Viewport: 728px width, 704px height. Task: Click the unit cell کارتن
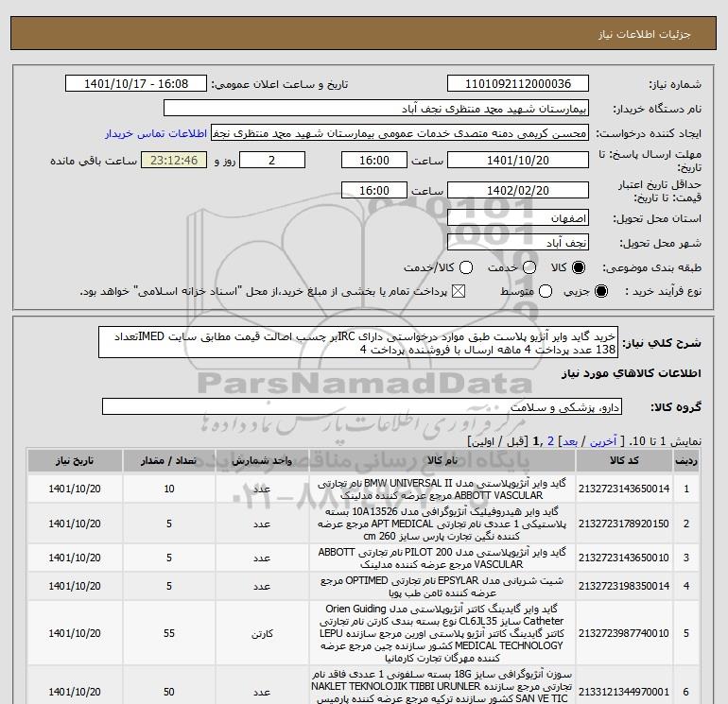pos(262,633)
